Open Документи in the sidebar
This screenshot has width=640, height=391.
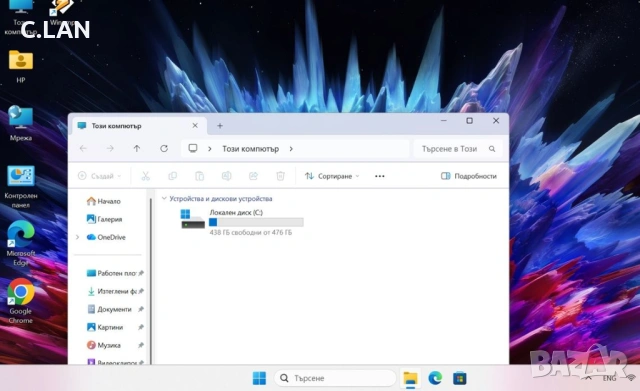point(109,309)
